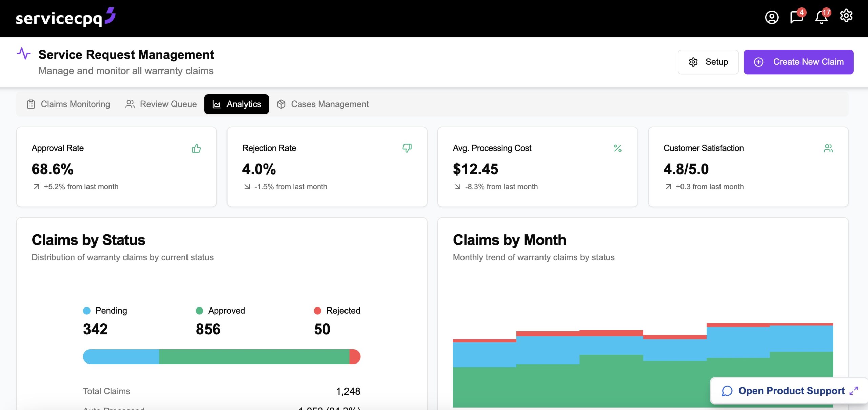Click "+5.2% from last month" text

(x=81, y=187)
